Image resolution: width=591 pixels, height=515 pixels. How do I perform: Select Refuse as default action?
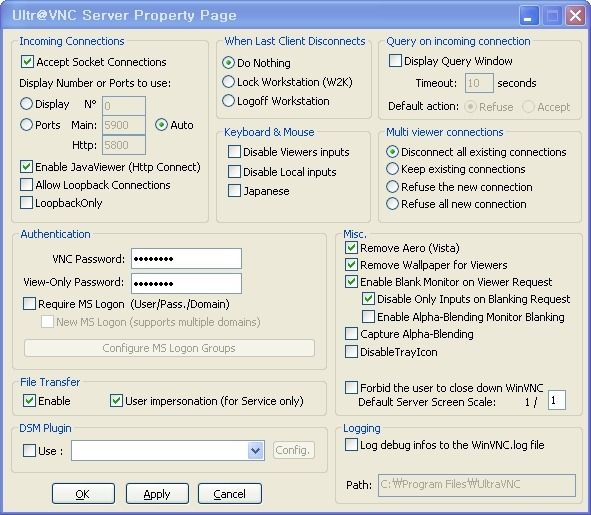pyautogui.click(x=470, y=107)
